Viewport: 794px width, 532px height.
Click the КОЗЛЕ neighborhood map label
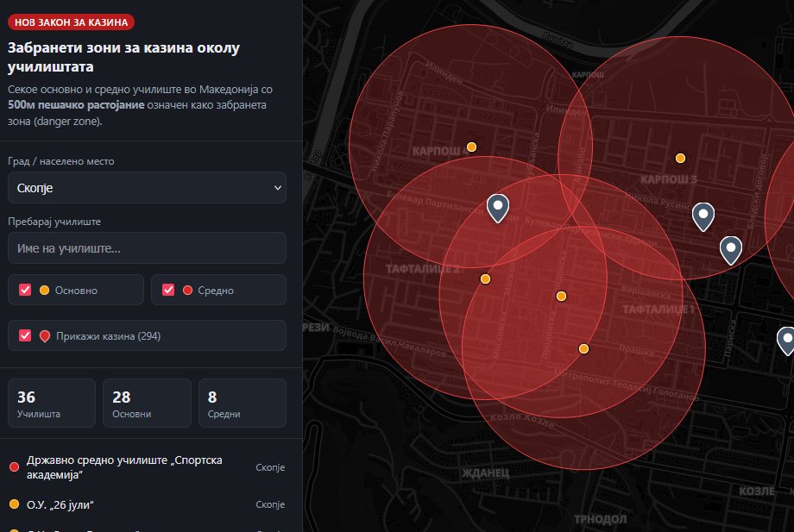757,491
